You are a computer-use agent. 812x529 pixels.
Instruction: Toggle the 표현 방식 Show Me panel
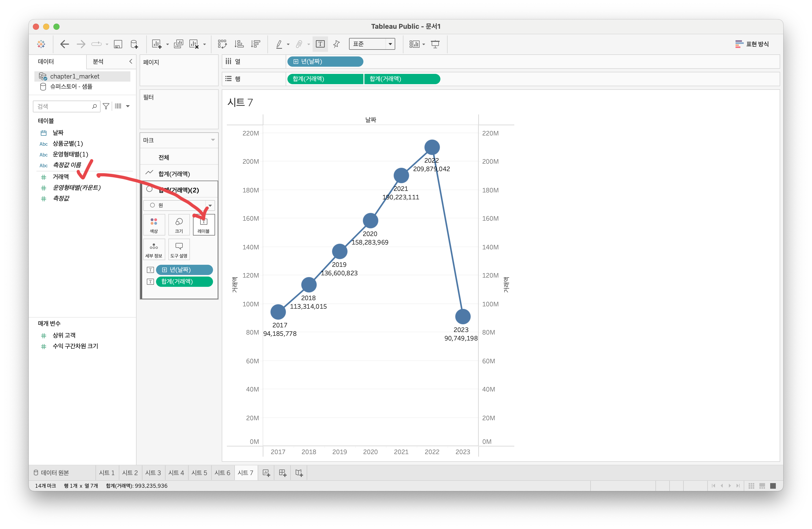pos(752,44)
